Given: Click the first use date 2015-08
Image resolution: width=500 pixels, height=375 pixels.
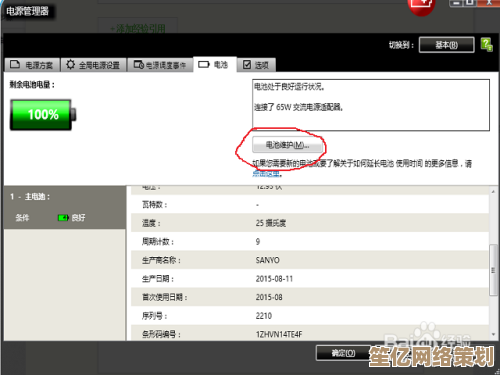Looking at the screenshot, I should pyautogui.click(x=269, y=297).
